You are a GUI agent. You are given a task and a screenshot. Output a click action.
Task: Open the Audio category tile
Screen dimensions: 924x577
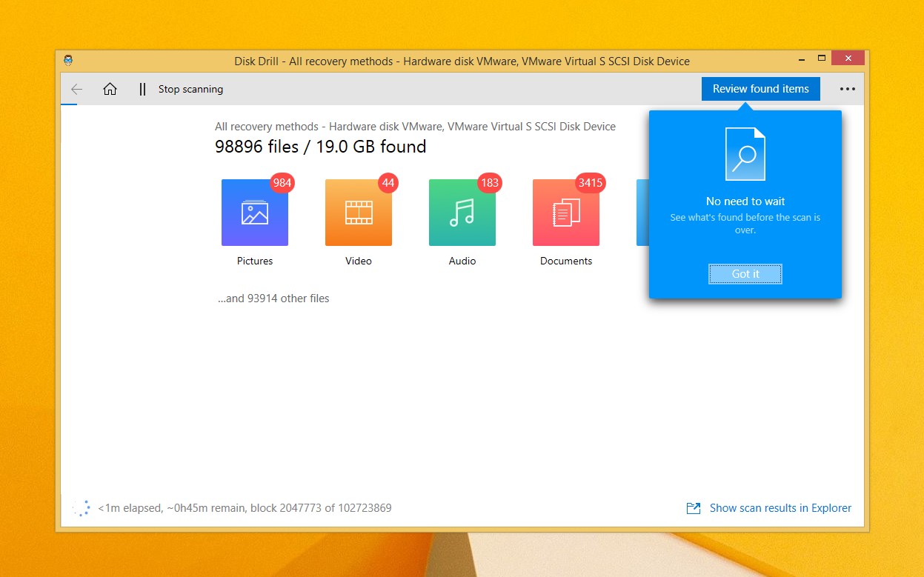tap(462, 213)
